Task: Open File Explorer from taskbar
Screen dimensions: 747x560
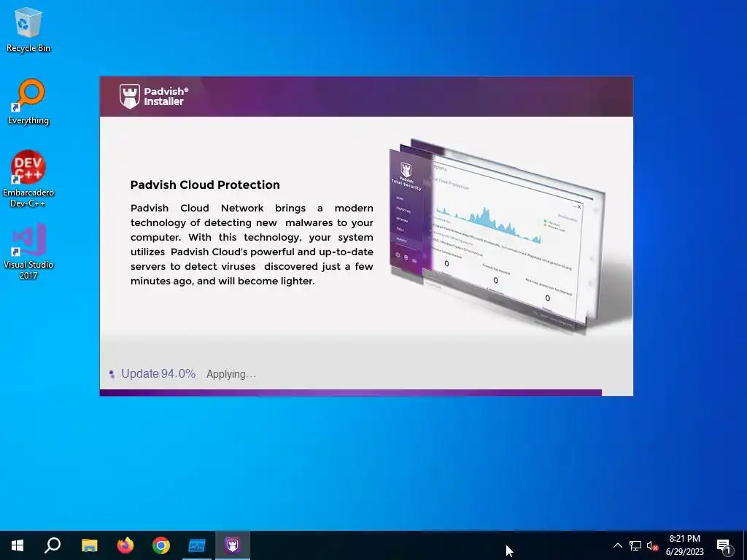Action: coord(89,545)
